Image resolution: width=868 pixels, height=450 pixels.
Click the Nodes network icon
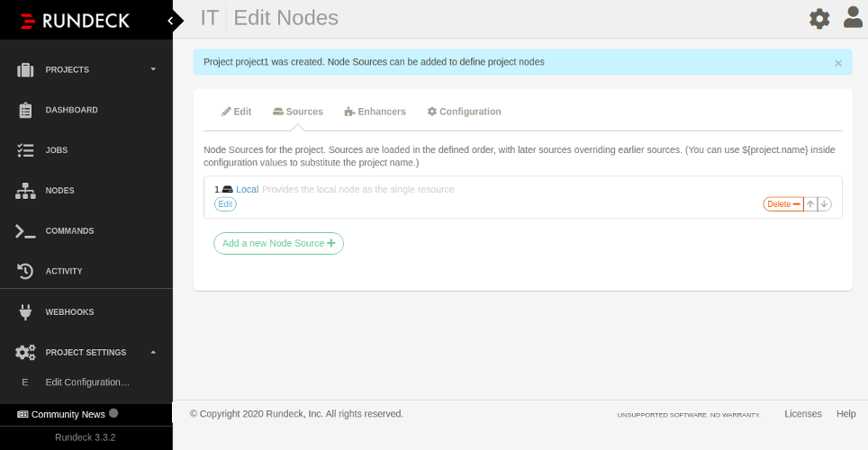tap(25, 191)
